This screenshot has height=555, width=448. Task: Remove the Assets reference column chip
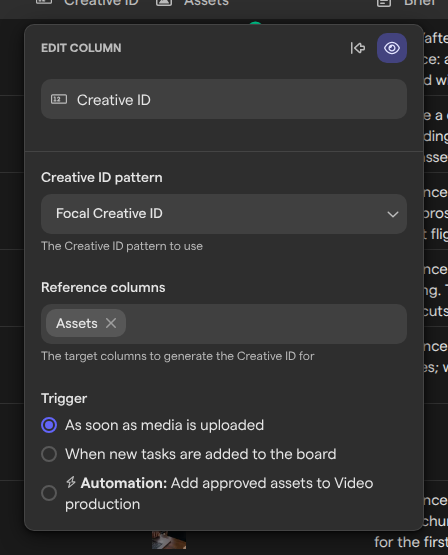click(x=111, y=323)
